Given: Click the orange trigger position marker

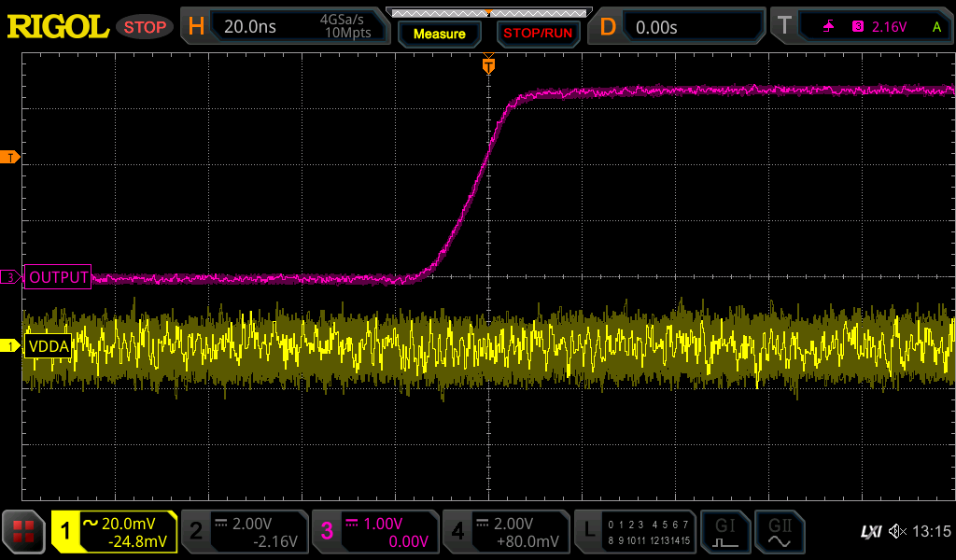Looking at the screenshot, I should coord(488,65).
